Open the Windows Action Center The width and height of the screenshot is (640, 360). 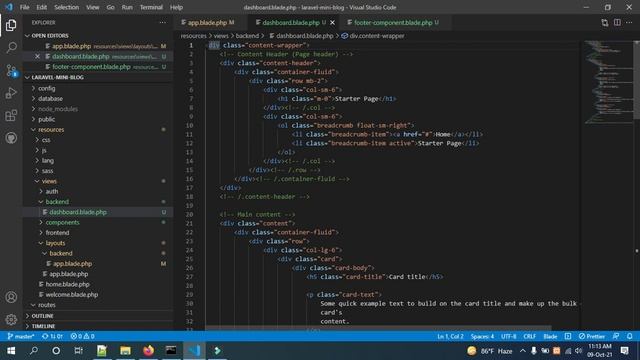[x=624, y=351]
